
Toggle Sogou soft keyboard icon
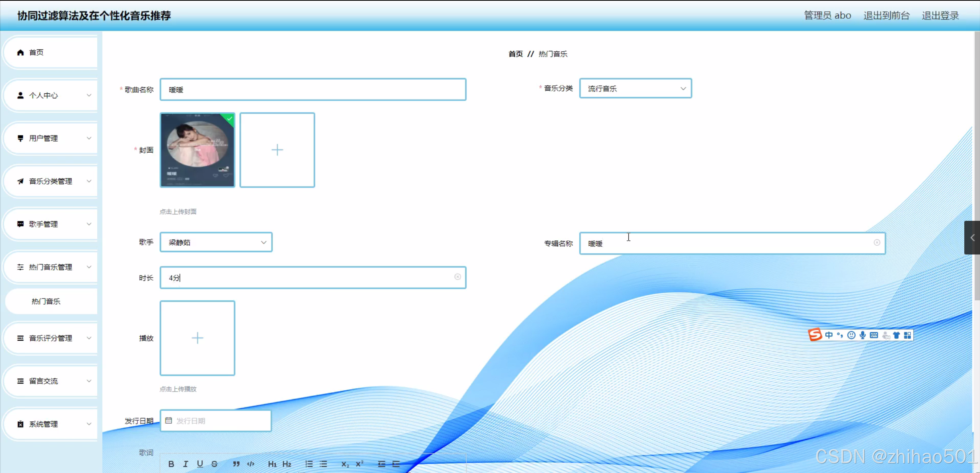(x=874, y=335)
